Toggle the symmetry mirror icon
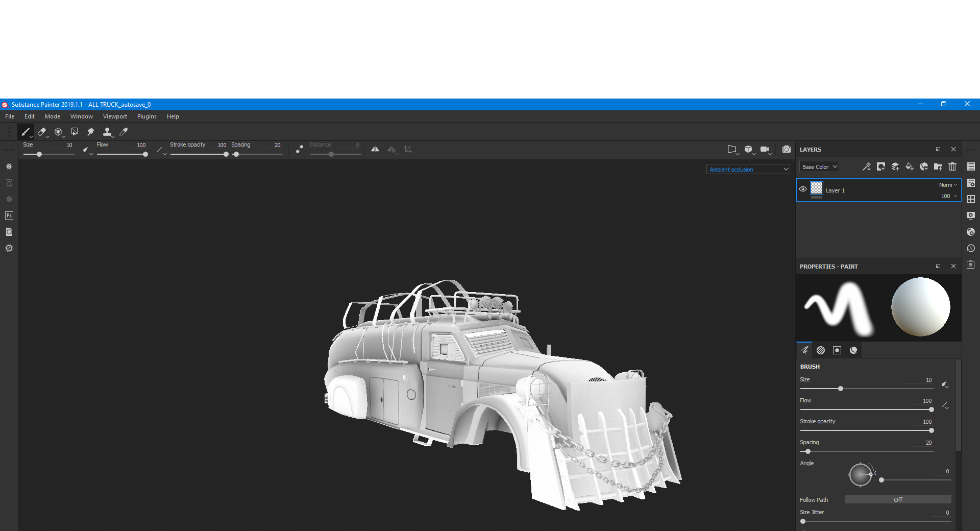The height and width of the screenshot is (531, 980). (375, 150)
